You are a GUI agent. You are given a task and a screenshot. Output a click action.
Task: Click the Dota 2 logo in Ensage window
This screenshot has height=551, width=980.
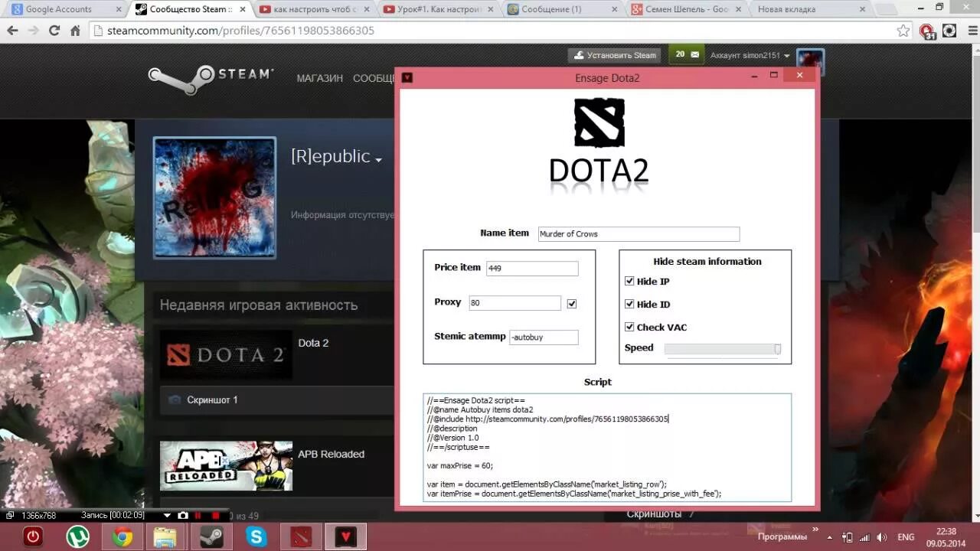click(x=599, y=122)
